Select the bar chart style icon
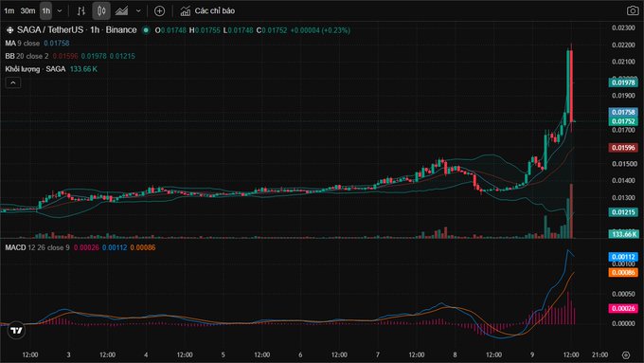The height and width of the screenshot is (363, 644). [80, 11]
